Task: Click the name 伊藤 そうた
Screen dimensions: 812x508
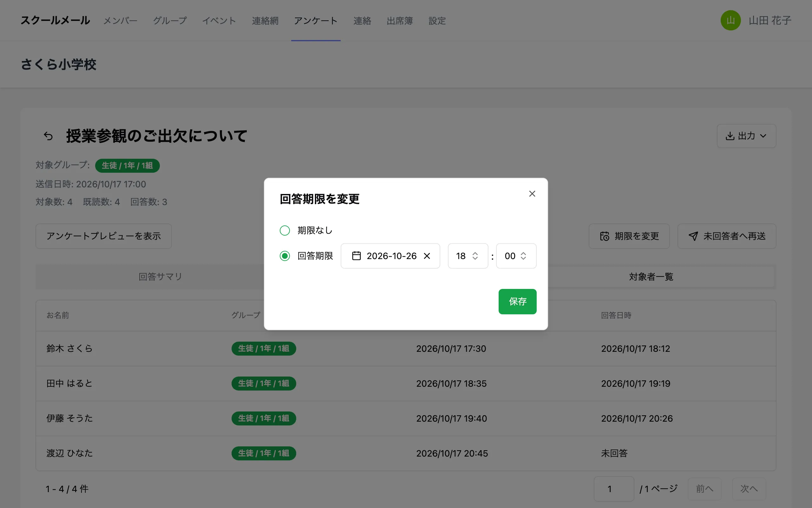Action: 69,418
